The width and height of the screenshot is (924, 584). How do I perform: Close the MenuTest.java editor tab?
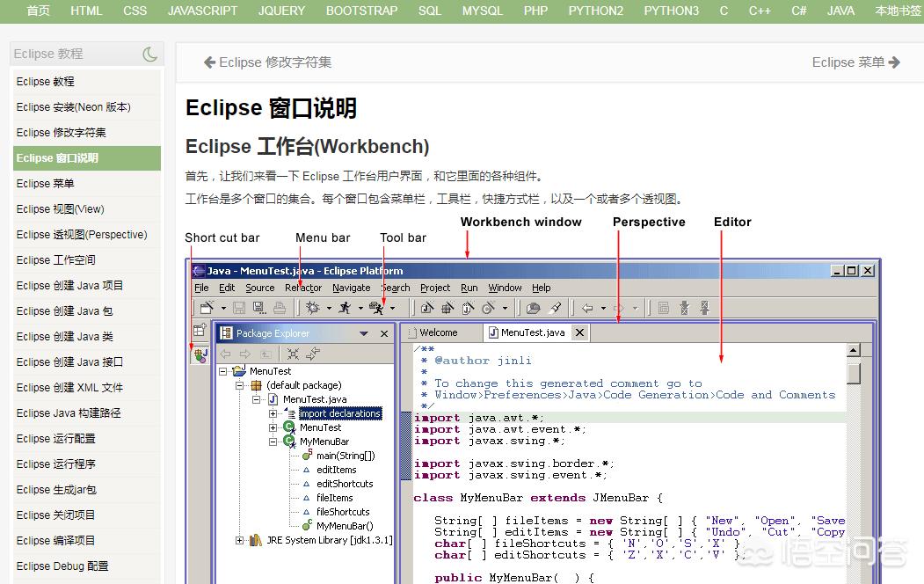(x=580, y=332)
